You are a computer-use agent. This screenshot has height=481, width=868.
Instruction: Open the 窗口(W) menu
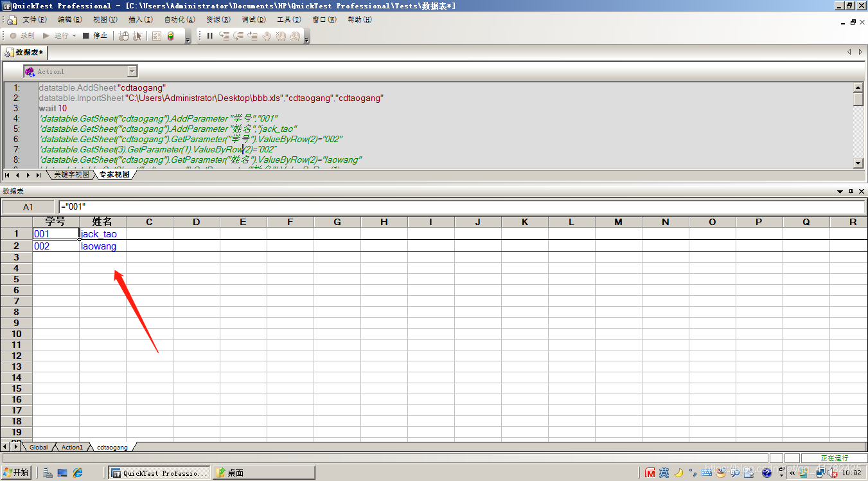pyautogui.click(x=324, y=20)
